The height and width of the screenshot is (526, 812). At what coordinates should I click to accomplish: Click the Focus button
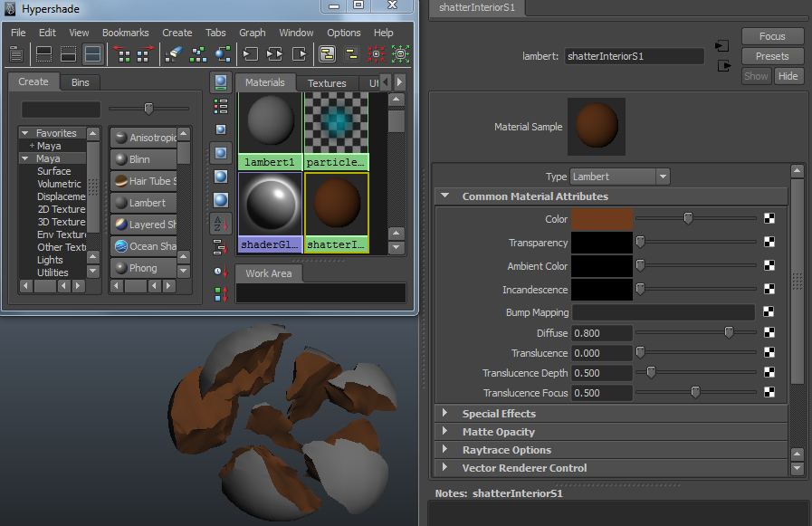tap(772, 36)
